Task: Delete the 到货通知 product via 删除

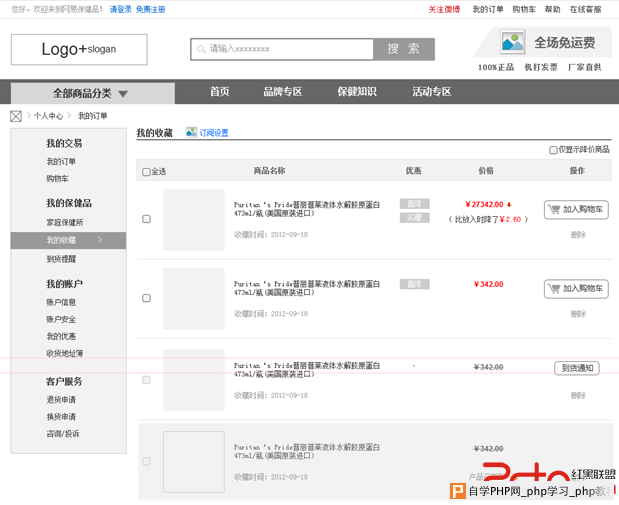Action: pyautogui.click(x=578, y=395)
